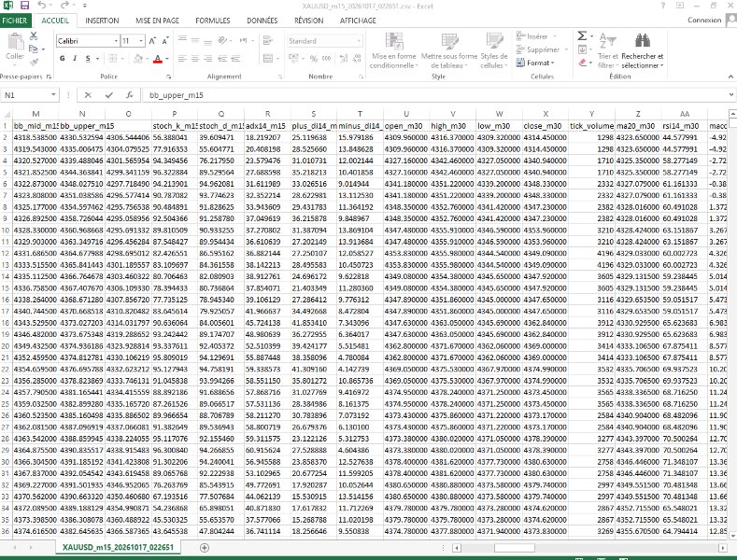Click the Redo arrow icon
The image size is (737, 560).
[x=64, y=6]
